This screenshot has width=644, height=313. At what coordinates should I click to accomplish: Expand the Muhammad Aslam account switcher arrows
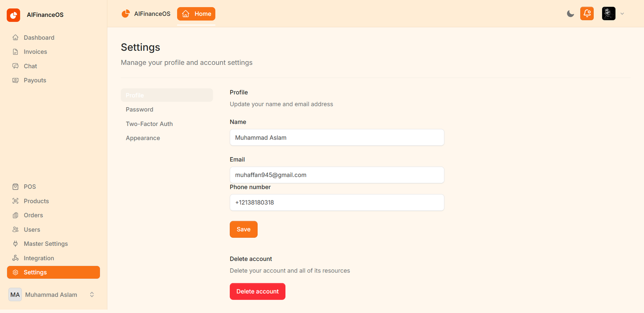click(92, 294)
